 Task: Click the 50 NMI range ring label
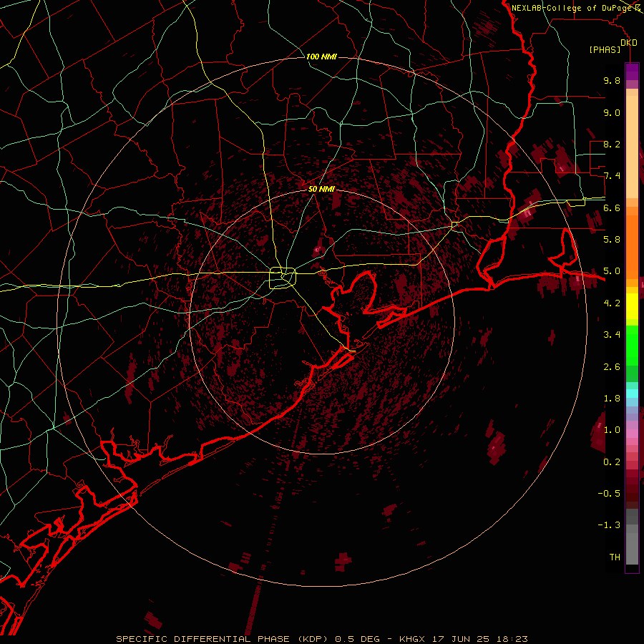(x=321, y=189)
